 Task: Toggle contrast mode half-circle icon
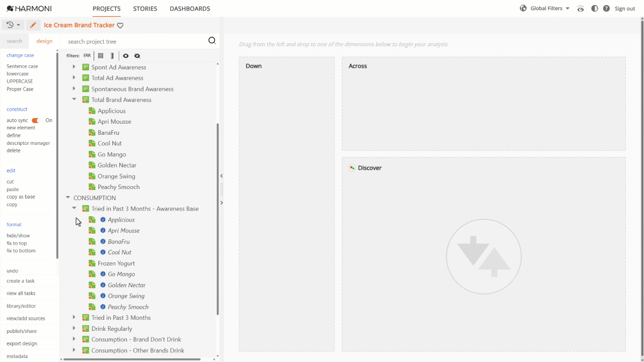point(595,9)
